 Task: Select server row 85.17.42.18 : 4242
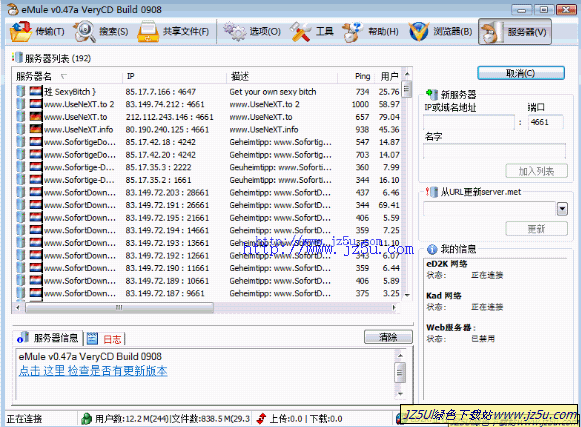[208, 142]
